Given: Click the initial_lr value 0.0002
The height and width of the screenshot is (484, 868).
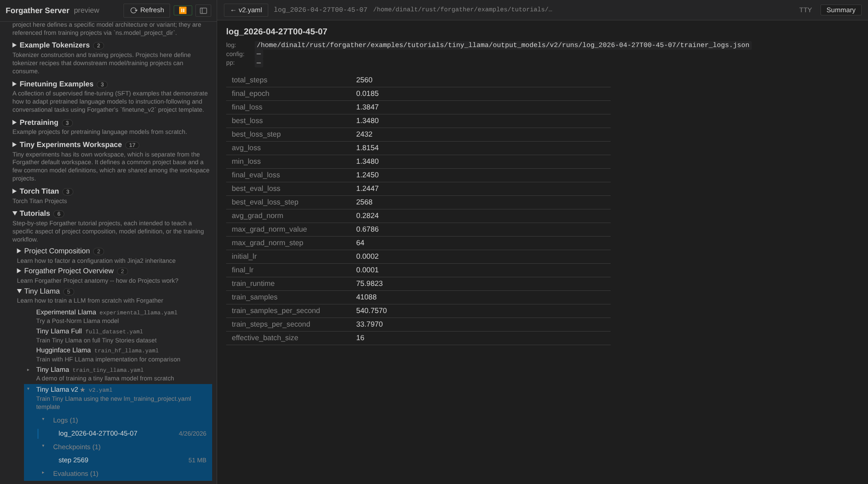Looking at the screenshot, I should [x=367, y=256].
